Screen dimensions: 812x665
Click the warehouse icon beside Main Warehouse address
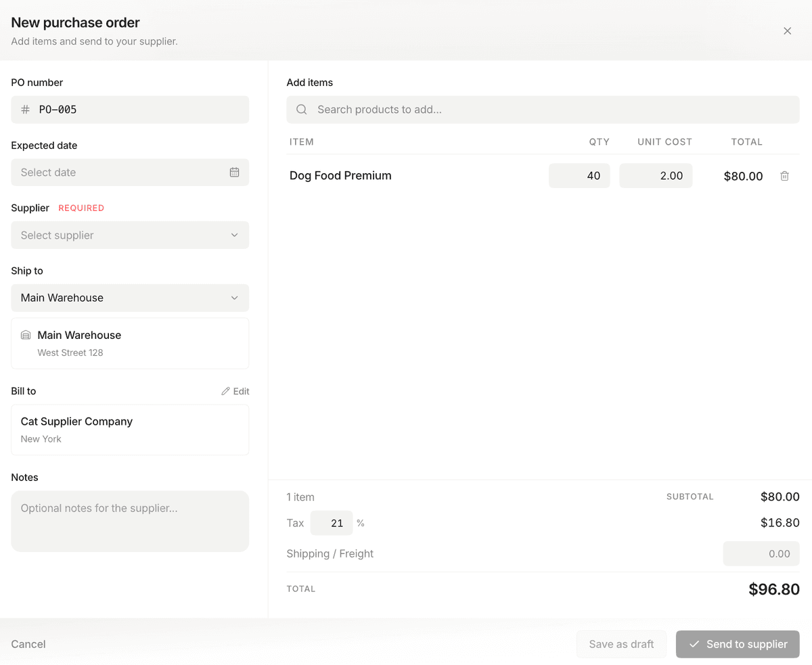(x=25, y=334)
